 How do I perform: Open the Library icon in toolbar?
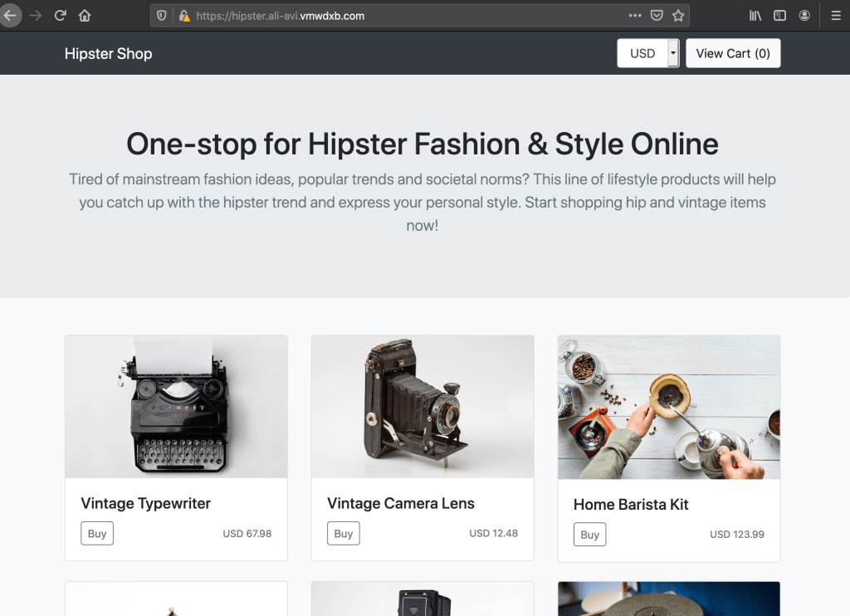[x=755, y=15]
